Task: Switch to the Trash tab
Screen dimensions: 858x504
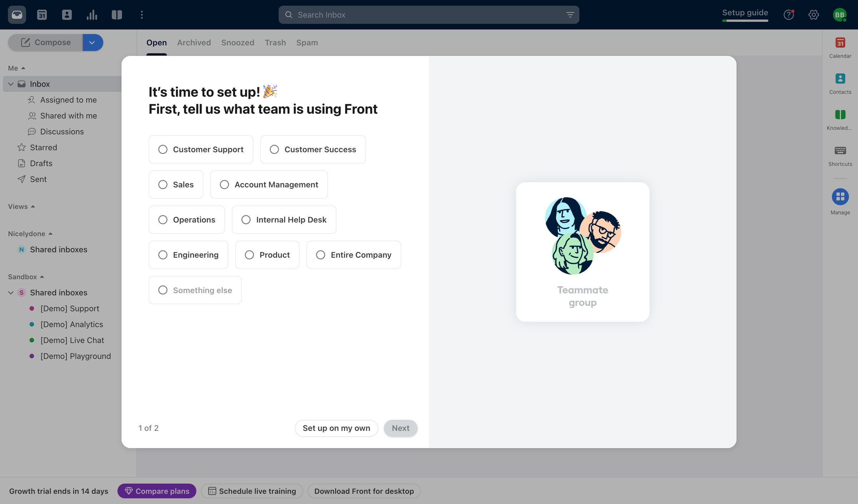Action: pyautogui.click(x=275, y=43)
